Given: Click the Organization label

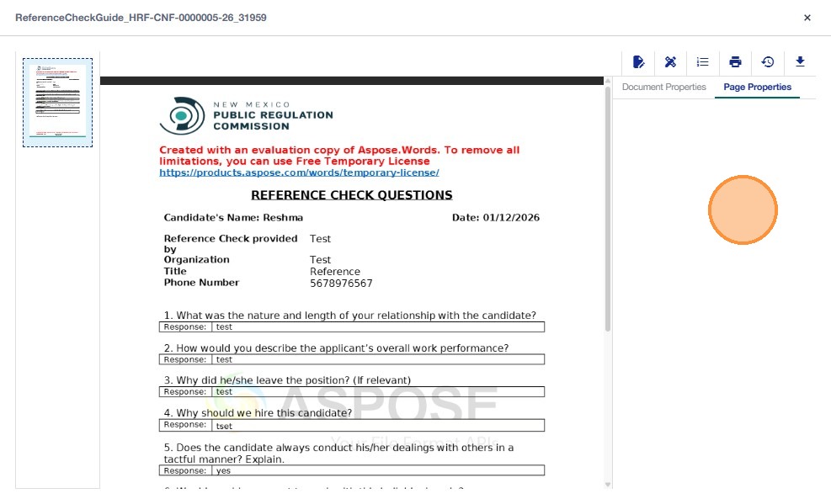Looking at the screenshot, I should (197, 259).
